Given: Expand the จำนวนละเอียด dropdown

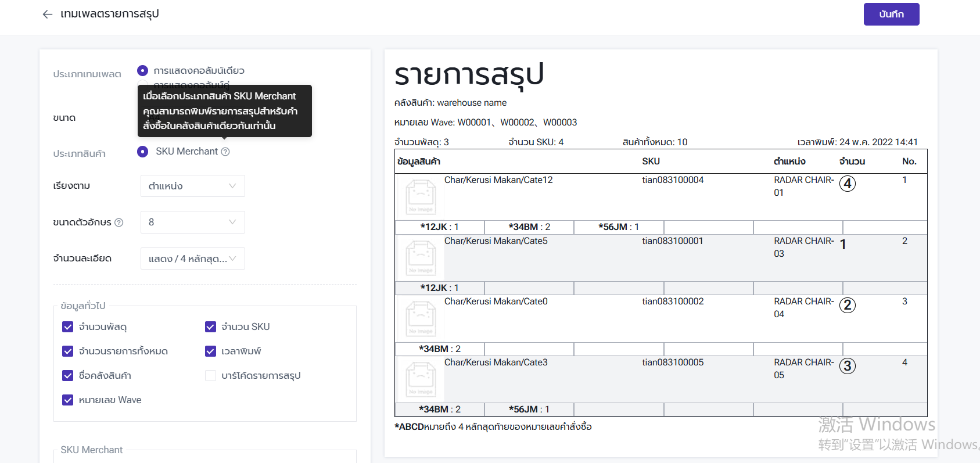Looking at the screenshot, I should (193, 259).
